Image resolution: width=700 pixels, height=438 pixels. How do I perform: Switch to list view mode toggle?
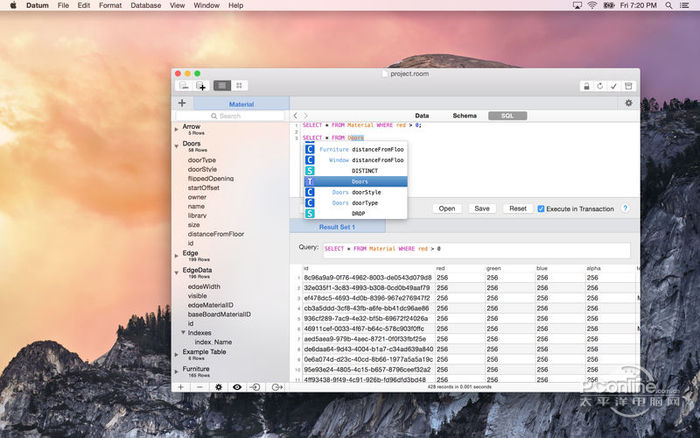point(222,86)
